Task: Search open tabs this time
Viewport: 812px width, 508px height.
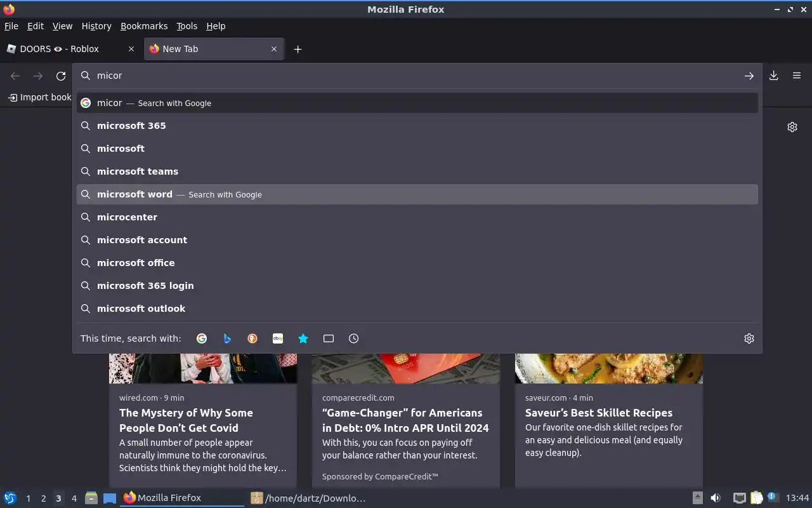Action: [x=329, y=338]
